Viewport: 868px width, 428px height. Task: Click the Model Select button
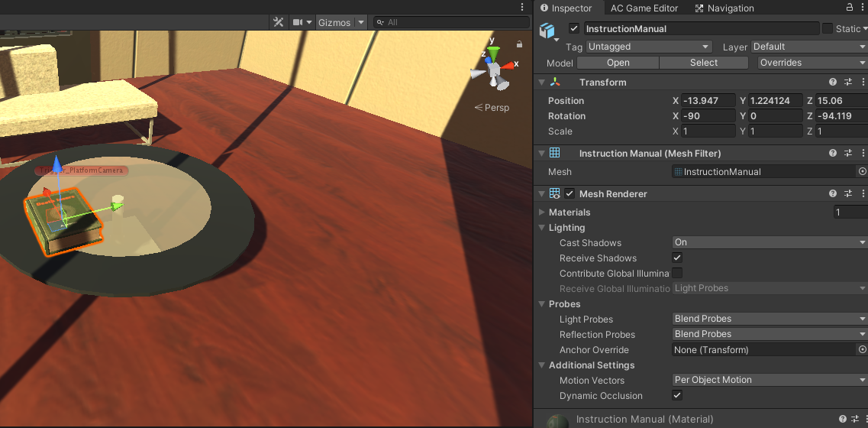click(x=703, y=63)
